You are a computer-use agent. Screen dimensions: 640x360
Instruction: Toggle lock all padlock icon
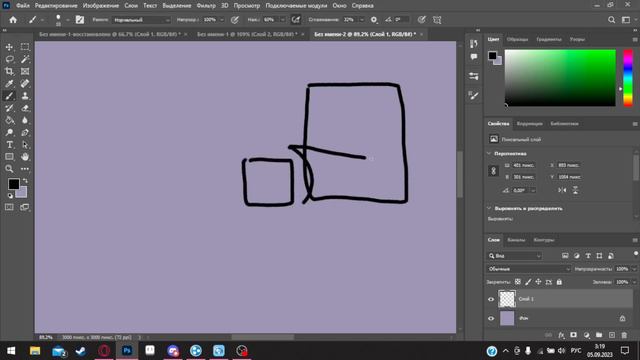559,282
